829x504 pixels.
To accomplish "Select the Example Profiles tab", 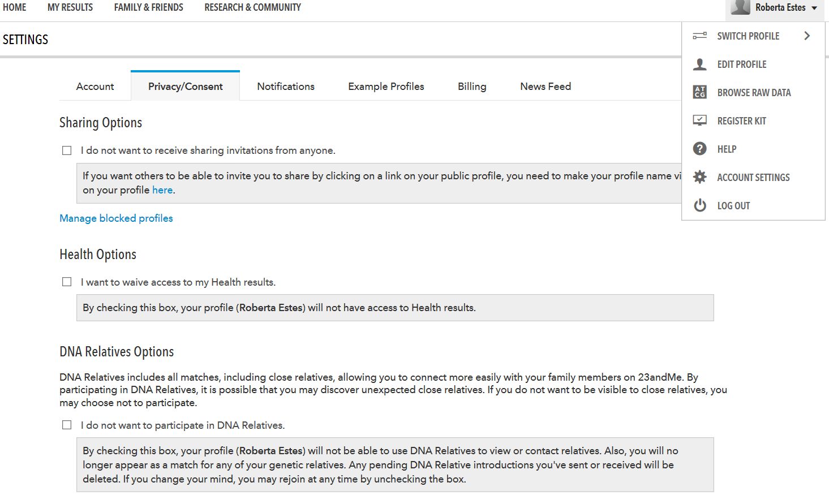I will (x=386, y=87).
